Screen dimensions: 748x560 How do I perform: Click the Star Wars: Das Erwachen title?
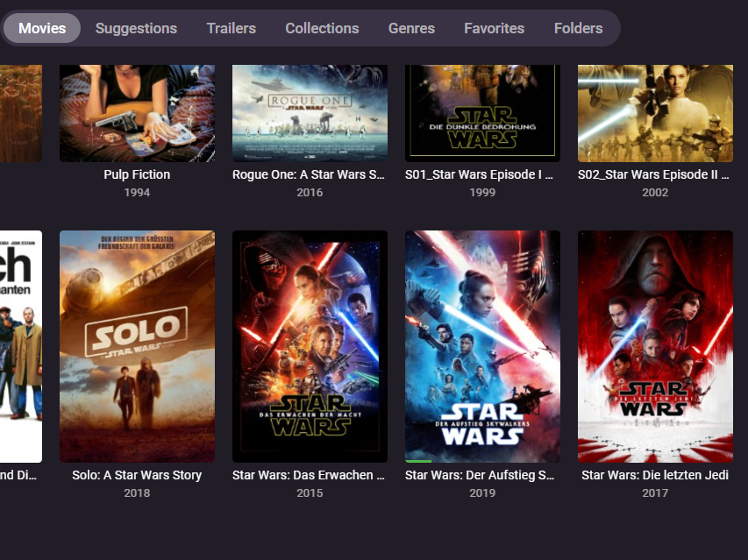point(309,475)
